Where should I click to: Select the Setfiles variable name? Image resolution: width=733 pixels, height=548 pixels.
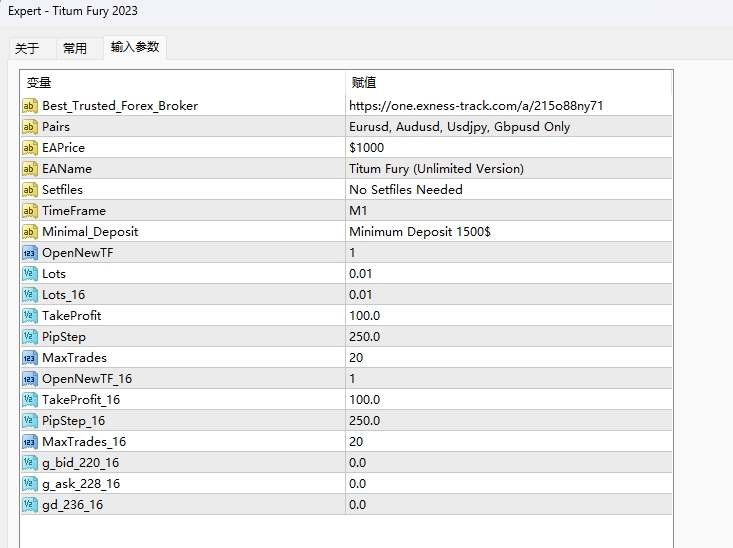pos(62,190)
